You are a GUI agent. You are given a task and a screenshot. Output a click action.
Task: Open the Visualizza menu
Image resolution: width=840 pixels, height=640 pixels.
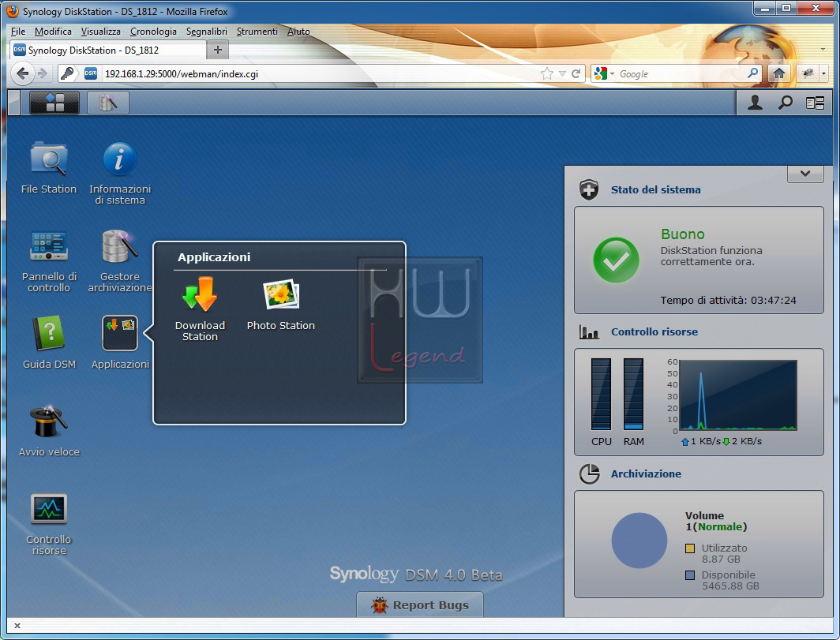point(101,32)
